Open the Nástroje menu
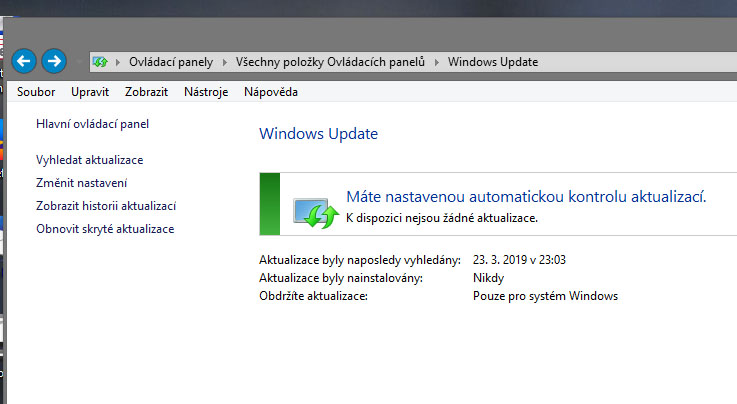This screenshot has height=404, width=737. [206, 92]
